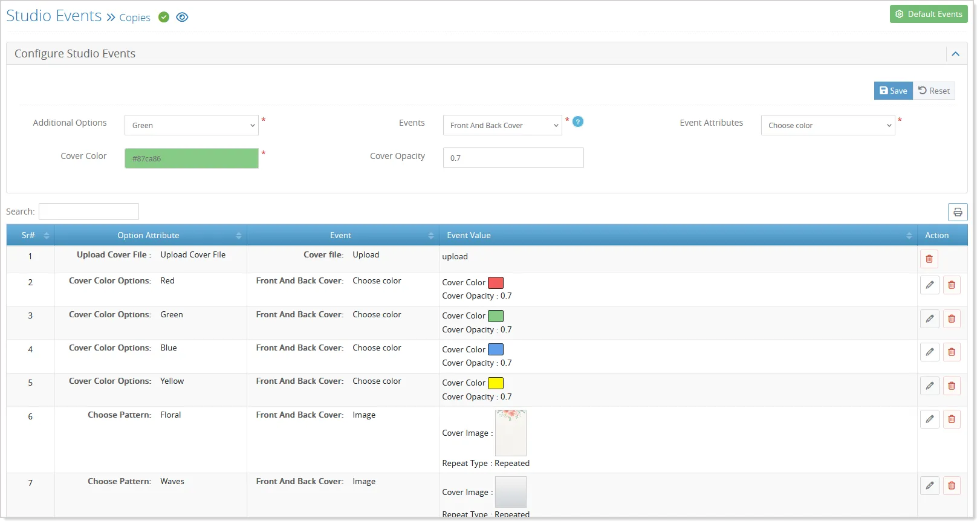The height and width of the screenshot is (524, 980).
Task: Click the green cover color swatch in row 3
Action: [496, 315]
